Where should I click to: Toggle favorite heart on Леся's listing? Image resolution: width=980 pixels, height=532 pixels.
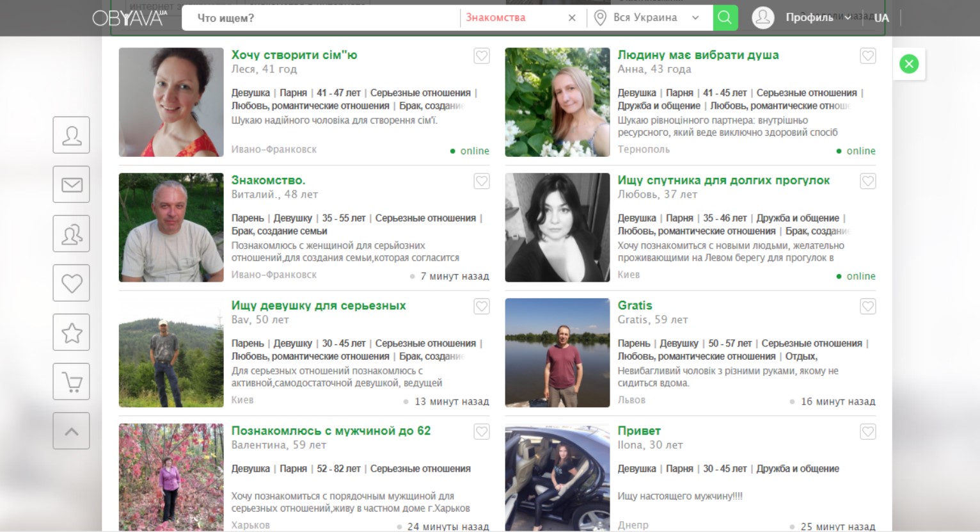pyautogui.click(x=482, y=56)
